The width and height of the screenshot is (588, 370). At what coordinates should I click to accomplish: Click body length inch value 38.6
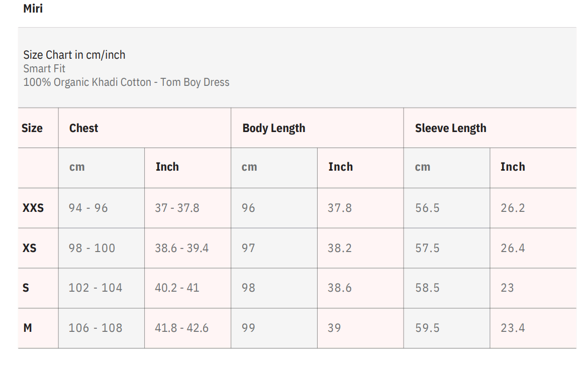coord(340,288)
